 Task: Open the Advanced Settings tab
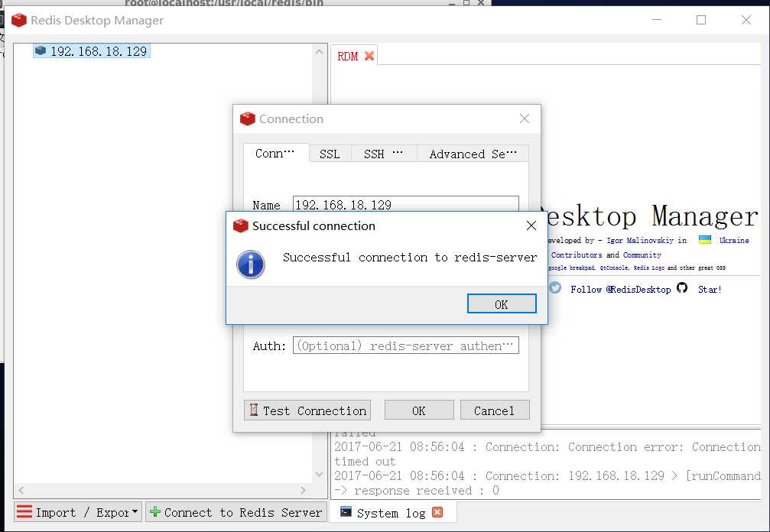click(473, 154)
